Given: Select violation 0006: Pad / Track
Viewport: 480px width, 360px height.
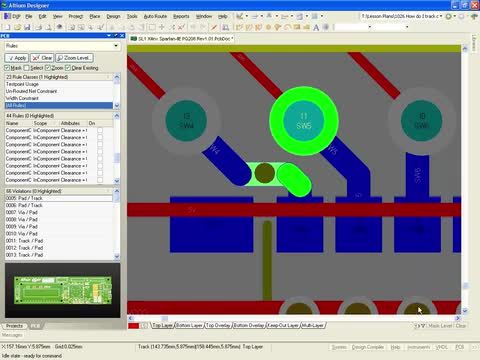Looking at the screenshot, I should (59, 205).
